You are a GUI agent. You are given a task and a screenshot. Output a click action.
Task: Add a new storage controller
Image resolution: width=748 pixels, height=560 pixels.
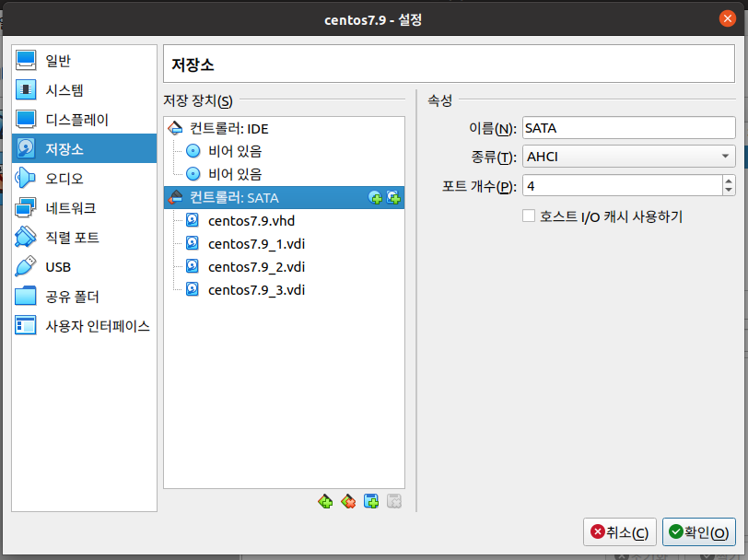(325, 501)
